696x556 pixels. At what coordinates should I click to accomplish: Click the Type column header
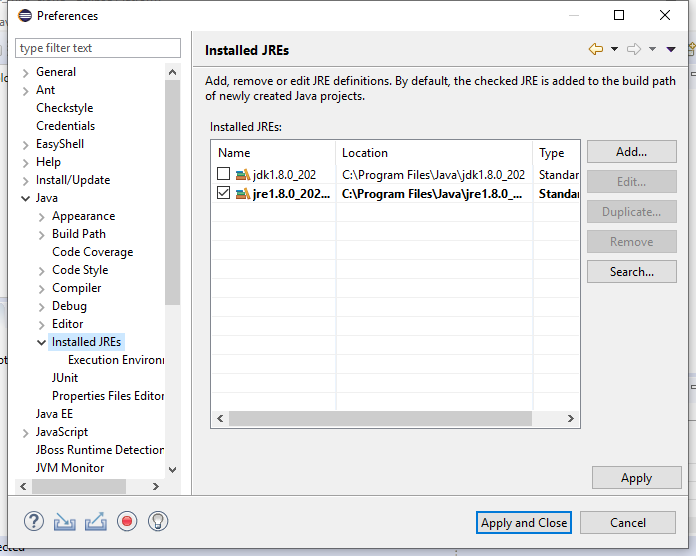coord(557,153)
